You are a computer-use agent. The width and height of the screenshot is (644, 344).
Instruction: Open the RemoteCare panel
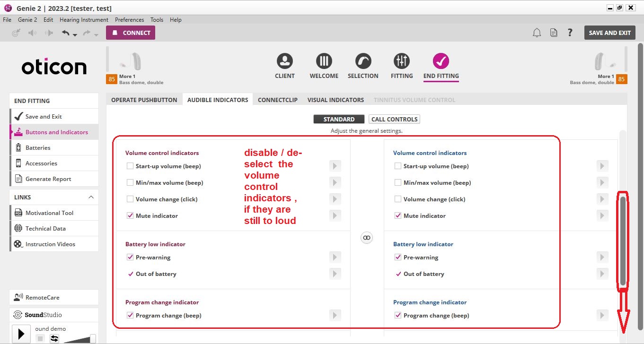54,297
